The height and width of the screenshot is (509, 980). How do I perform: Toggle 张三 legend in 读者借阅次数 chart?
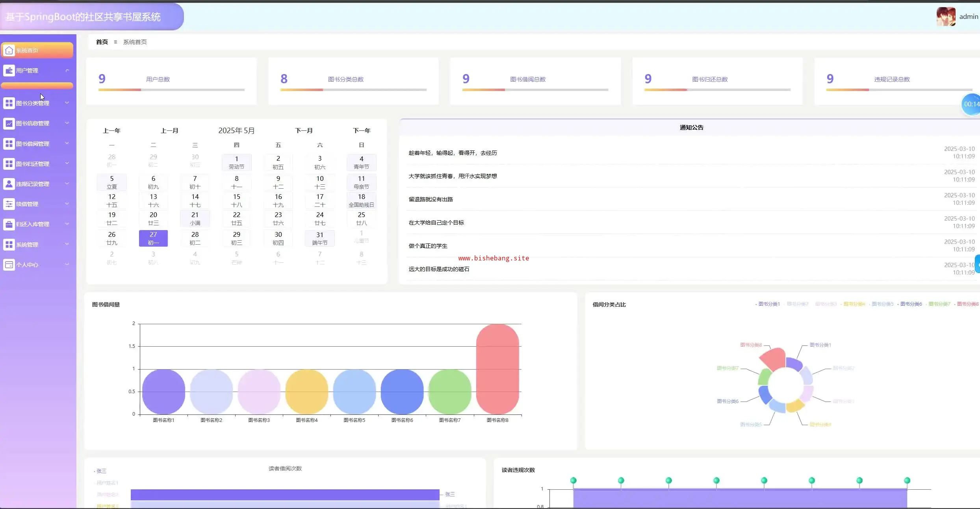[101, 471]
